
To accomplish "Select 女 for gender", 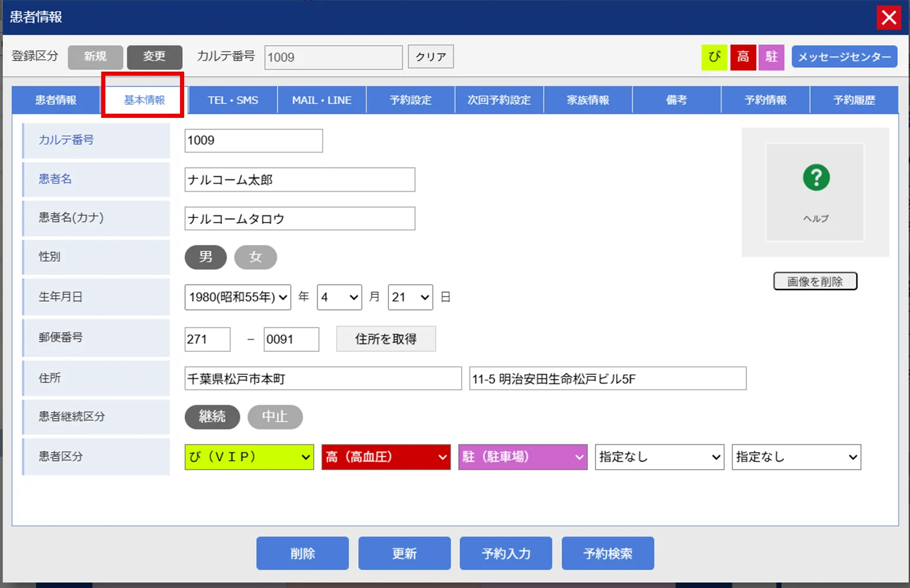I will pyautogui.click(x=255, y=257).
